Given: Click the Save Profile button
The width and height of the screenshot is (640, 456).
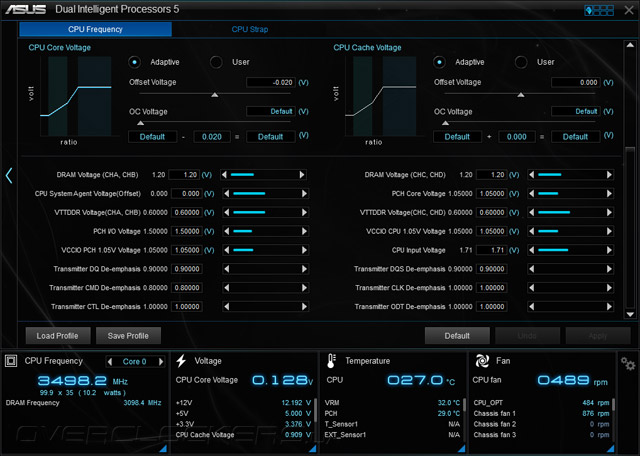Looking at the screenshot, I should pos(128,336).
